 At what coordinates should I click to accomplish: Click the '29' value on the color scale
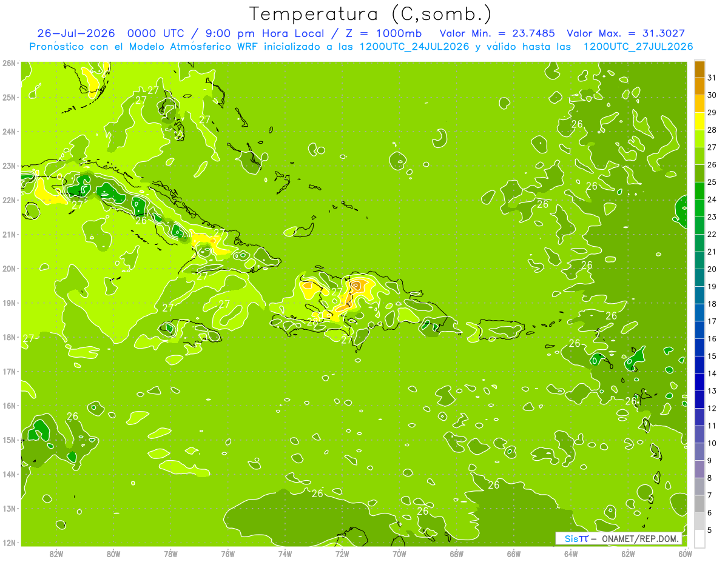click(712, 113)
